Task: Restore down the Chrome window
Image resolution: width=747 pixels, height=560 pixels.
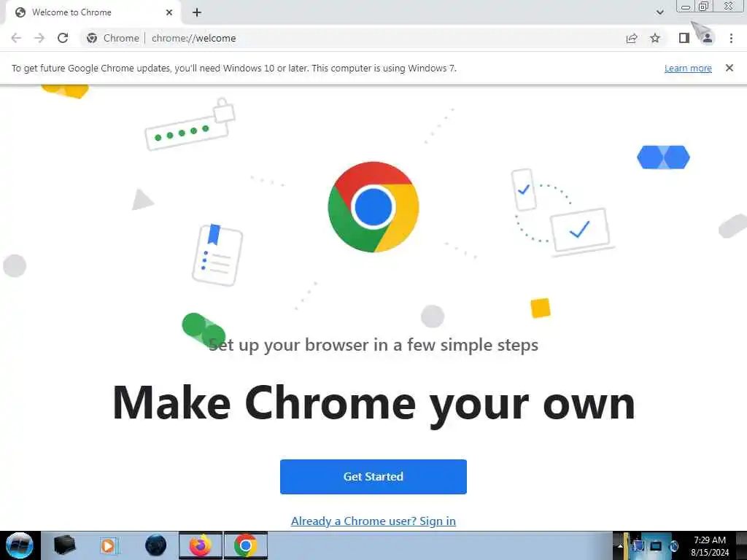Action: 703,7
